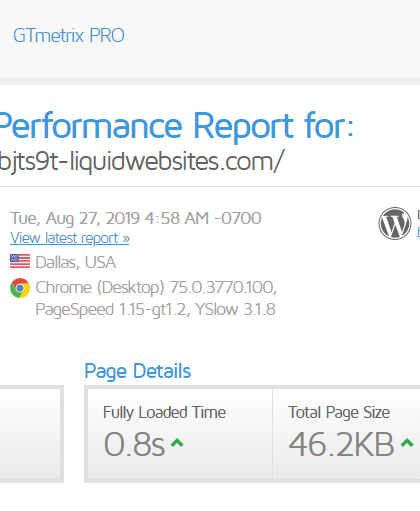Open the View latest report link
This screenshot has height=511, width=420.
click(70, 238)
